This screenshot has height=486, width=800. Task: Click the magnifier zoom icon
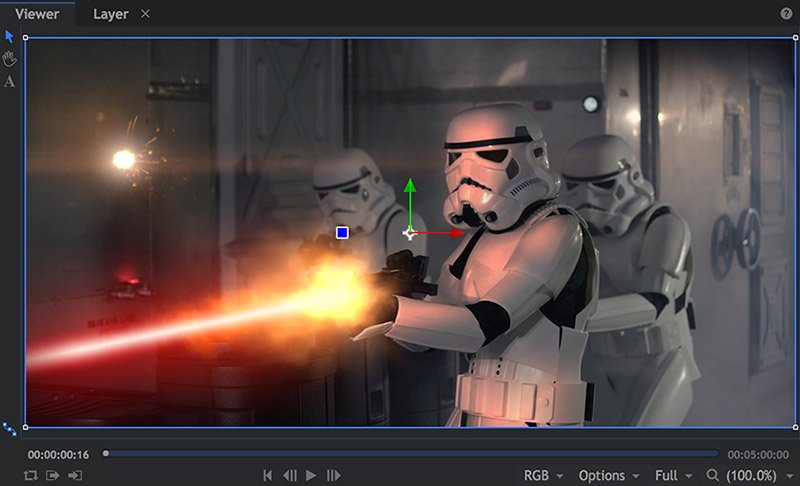[712, 475]
